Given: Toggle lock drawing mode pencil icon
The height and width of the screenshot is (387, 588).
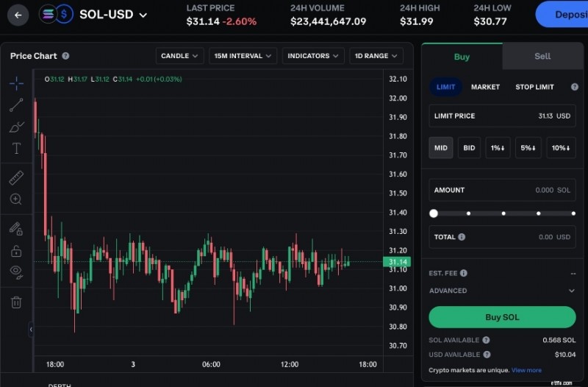Looking at the screenshot, I should (16, 228).
